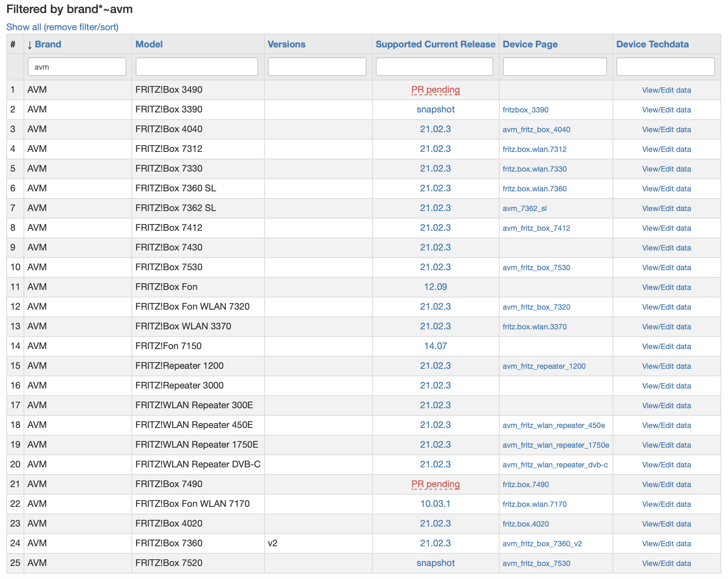Focus the Device Page filter field
728x579 pixels.
(x=555, y=67)
